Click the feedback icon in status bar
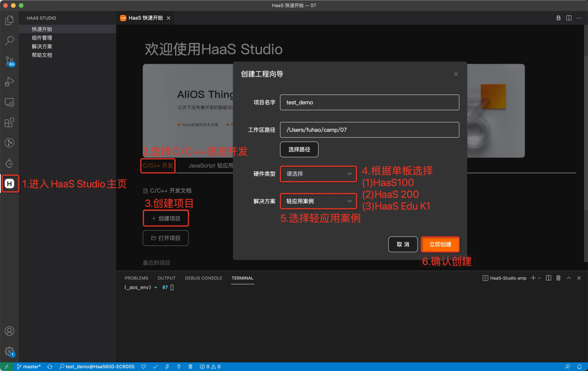 tap(568, 367)
